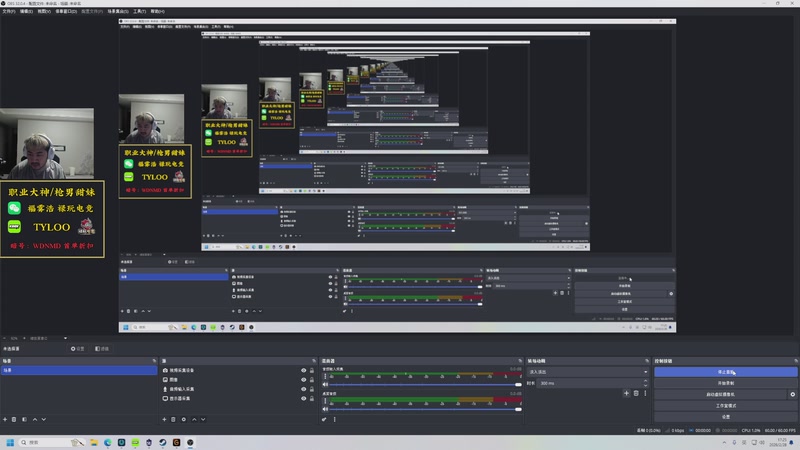Image resolution: width=800 pixels, height=450 pixels.
Task: Click source Properties button above Scenes panel
Action: 78,349
